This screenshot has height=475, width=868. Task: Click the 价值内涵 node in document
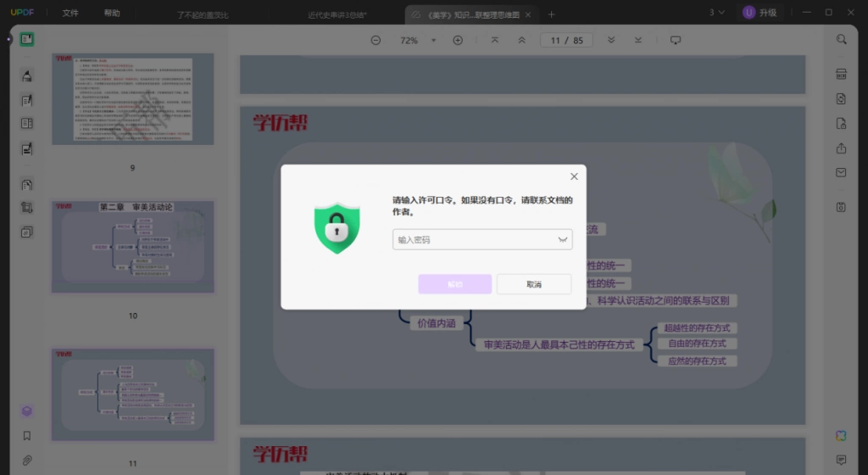[x=437, y=323]
